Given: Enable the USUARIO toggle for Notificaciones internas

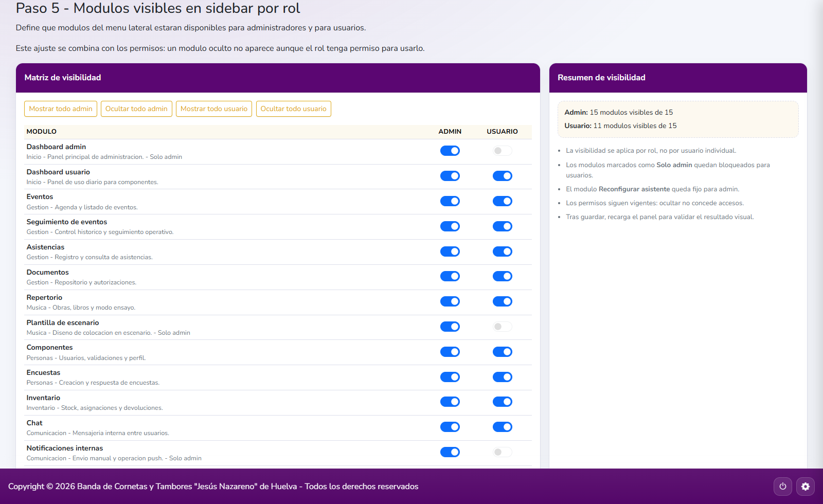Looking at the screenshot, I should tap(502, 452).
